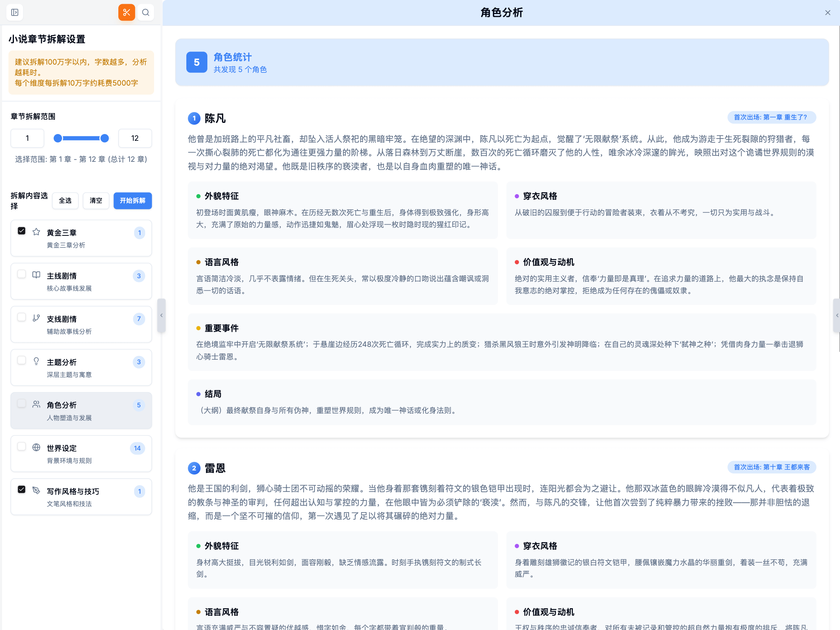Click the globe icon beside 世界设定
The width and height of the screenshot is (840, 630).
(36, 447)
